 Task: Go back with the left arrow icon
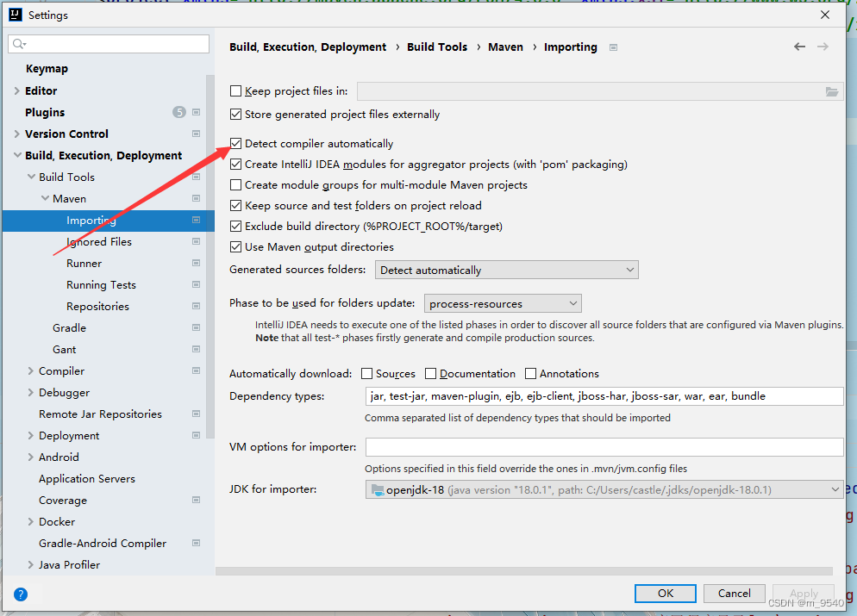click(799, 47)
